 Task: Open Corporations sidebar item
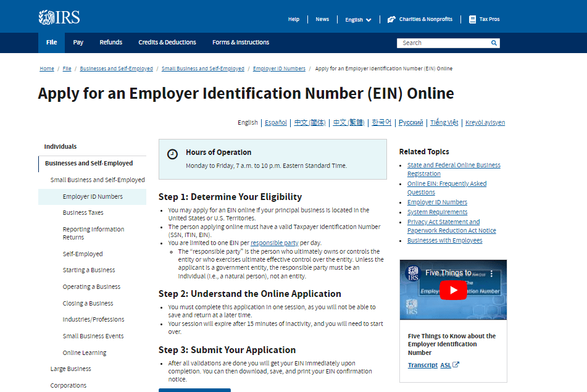[x=68, y=385]
